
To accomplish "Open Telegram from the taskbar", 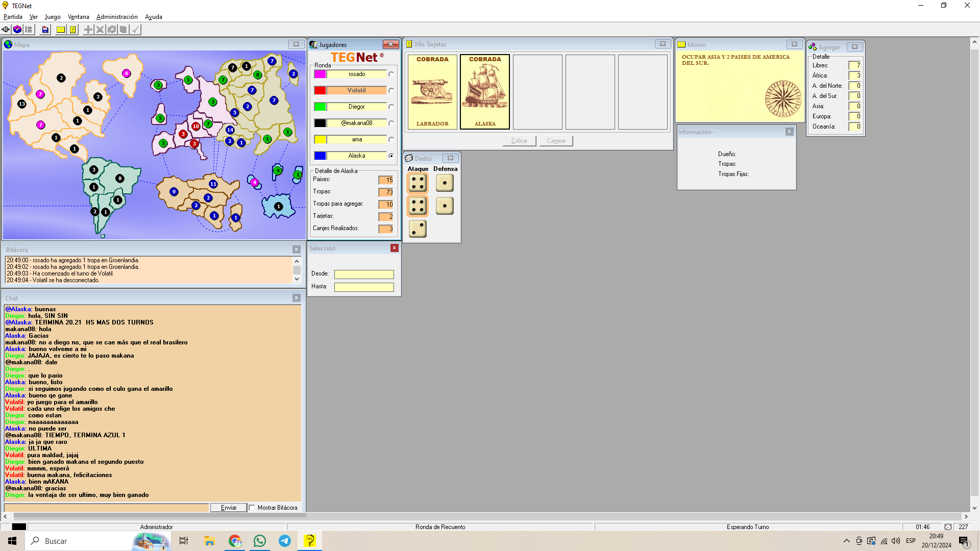I will (x=285, y=541).
